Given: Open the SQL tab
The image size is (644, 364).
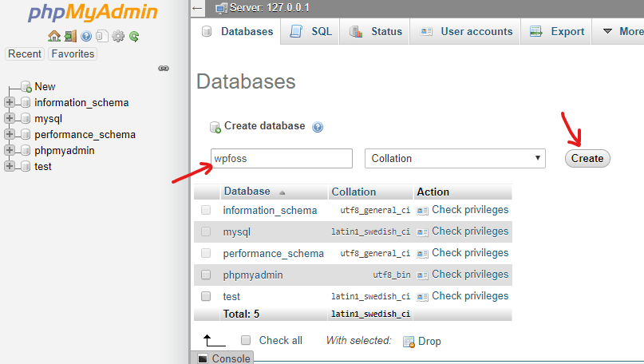Looking at the screenshot, I should pos(310,31).
